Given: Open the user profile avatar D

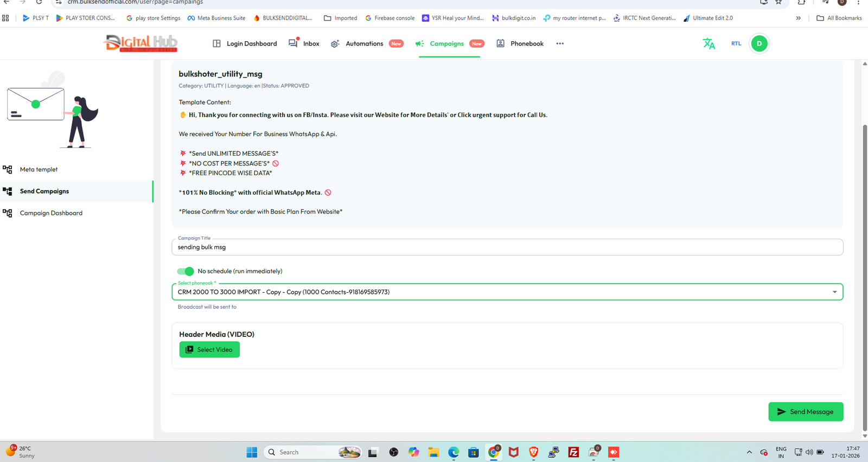Looking at the screenshot, I should click(759, 44).
